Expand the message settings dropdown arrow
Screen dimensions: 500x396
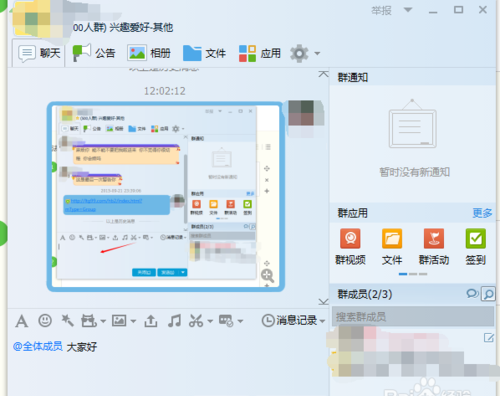point(240,321)
